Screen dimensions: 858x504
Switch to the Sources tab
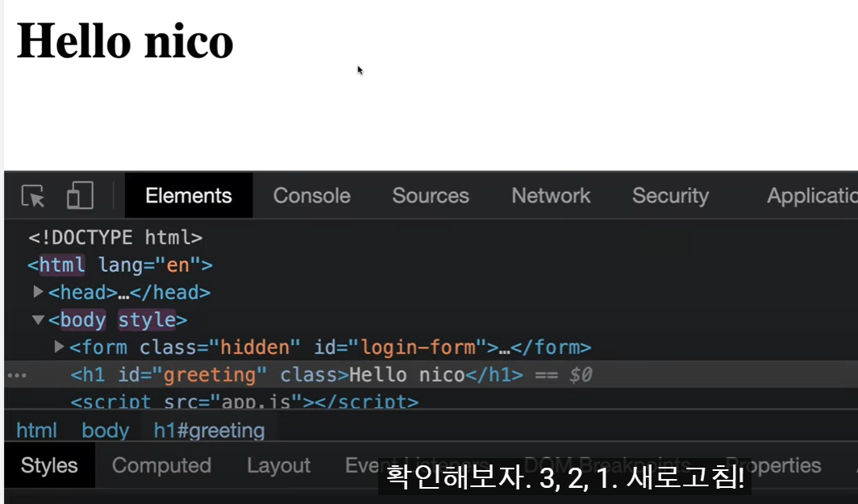(x=431, y=195)
